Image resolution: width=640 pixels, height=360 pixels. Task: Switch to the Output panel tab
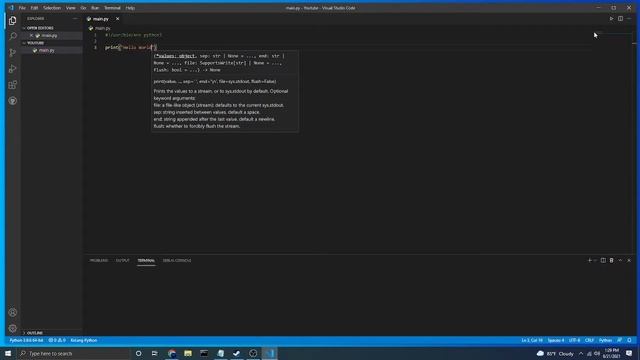(122, 260)
